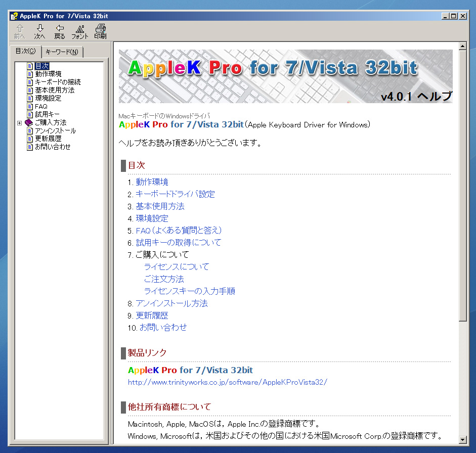Click the vertical scrollbar thumb
476x453 pixels.
point(462,186)
